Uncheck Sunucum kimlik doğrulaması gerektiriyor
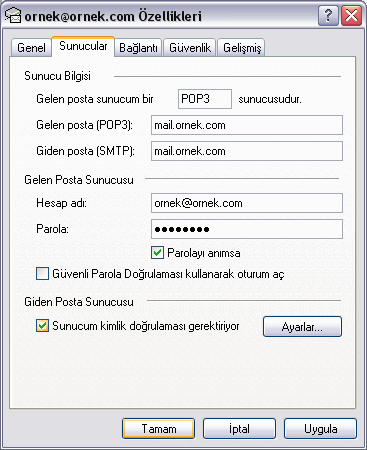367x450 pixels. point(42,326)
